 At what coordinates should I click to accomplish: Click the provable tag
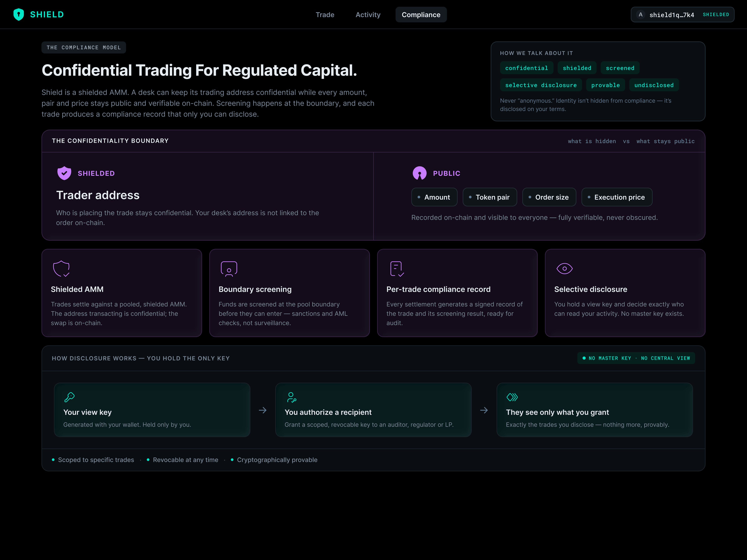[605, 85]
